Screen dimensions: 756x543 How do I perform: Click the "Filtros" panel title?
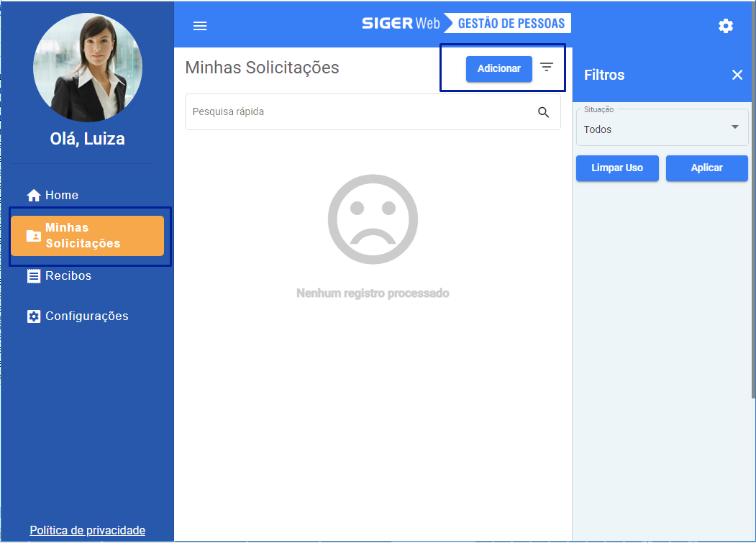coord(604,76)
